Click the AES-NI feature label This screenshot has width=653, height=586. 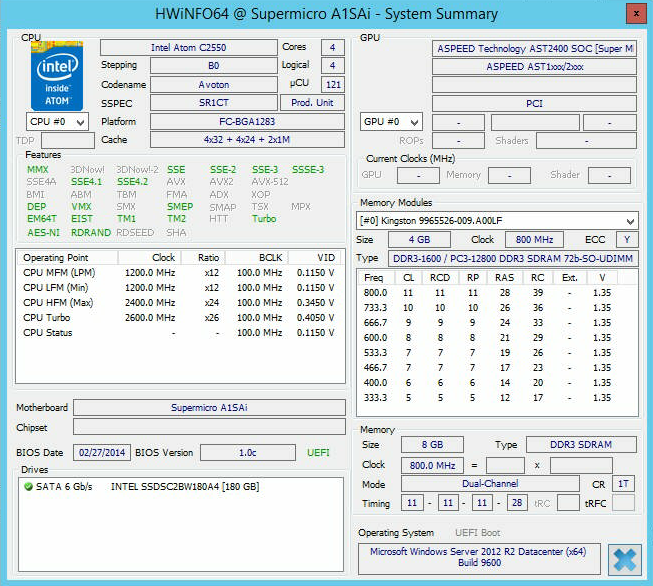click(43, 232)
